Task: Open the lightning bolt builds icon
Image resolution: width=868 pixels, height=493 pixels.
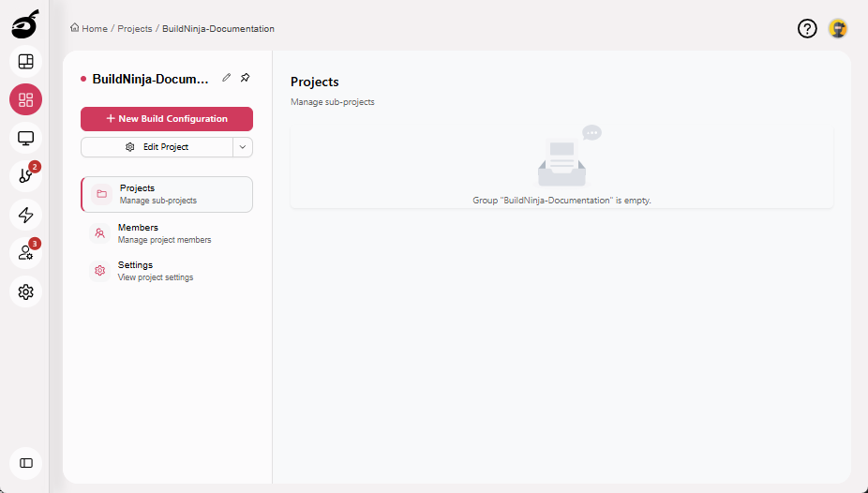Action: click(25, 215)
